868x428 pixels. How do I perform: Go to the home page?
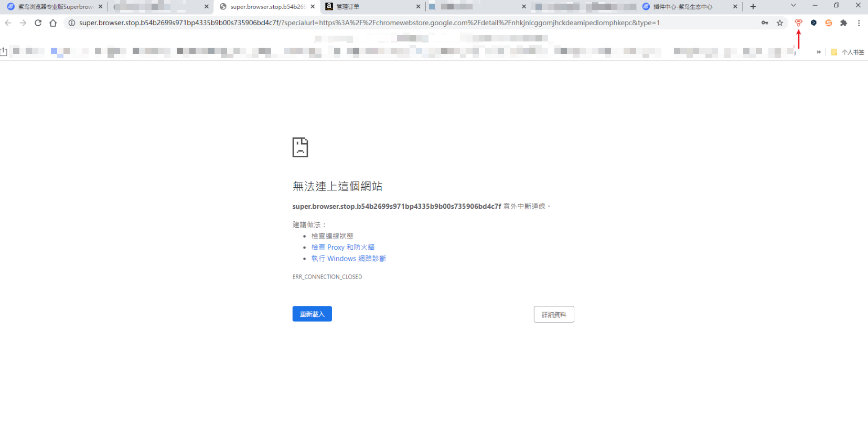(53, 23)
